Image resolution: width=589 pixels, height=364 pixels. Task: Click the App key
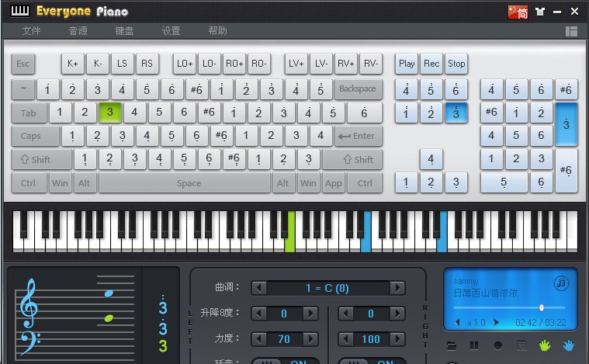click(333, 183)
